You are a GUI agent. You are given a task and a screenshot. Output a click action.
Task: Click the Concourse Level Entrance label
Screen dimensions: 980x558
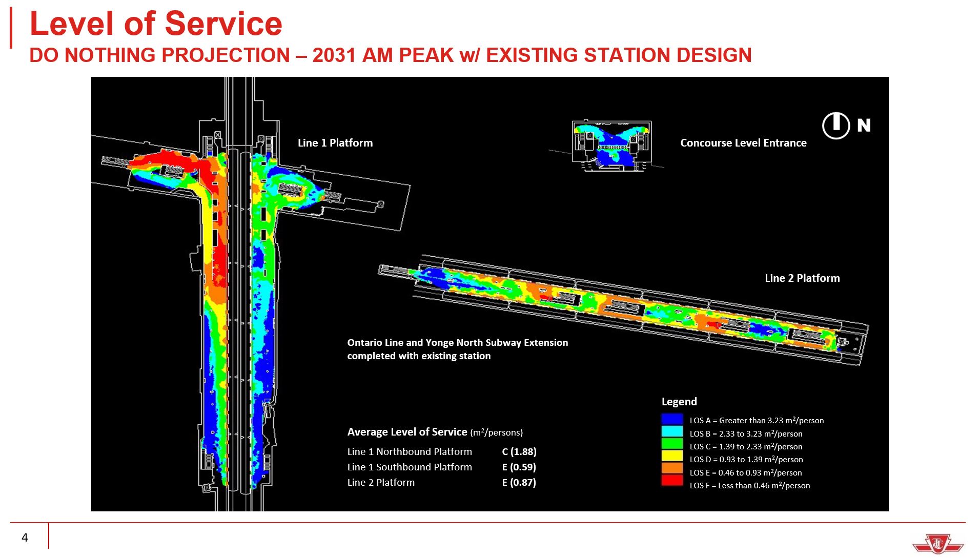(743, 143)
